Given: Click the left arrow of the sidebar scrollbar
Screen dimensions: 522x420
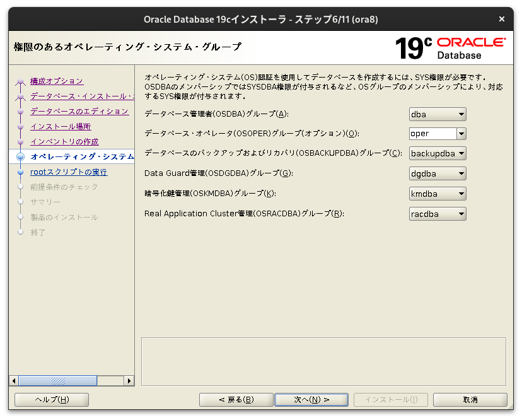Looking at the screenshot, I should click(13, 381).
